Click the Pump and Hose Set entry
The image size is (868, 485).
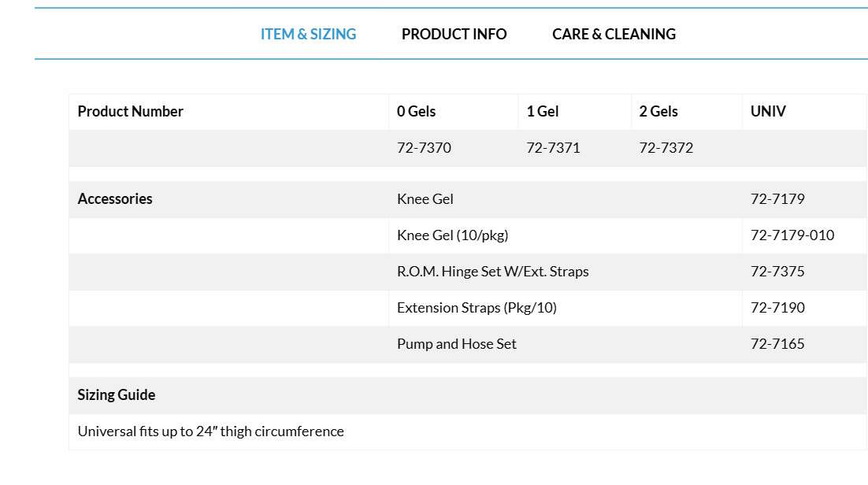point(456,344)
